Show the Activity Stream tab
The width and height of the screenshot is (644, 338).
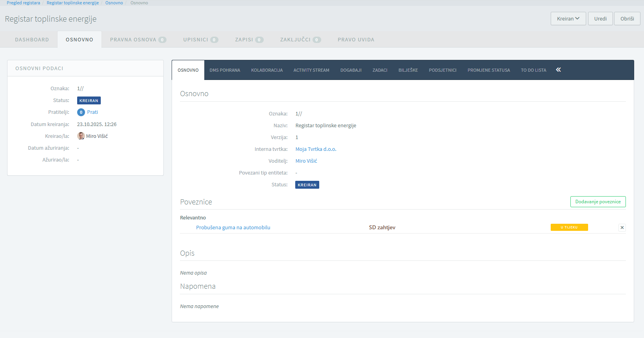[311, 70]
